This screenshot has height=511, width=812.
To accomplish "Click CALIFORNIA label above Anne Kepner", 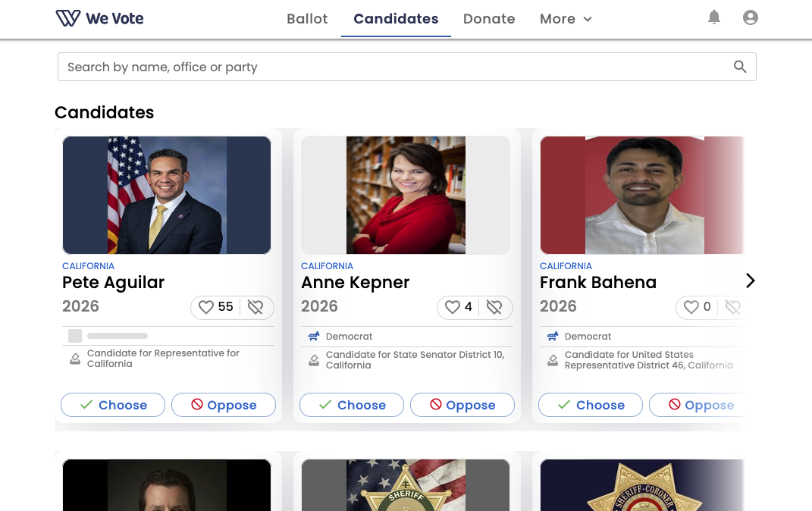I will (x=327, y=266).
